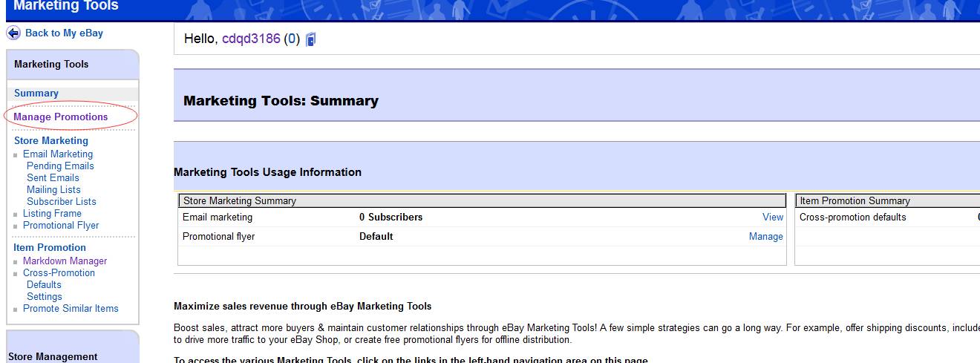Open the Subscriber Lists link
980x363 pixels.
(62, 201)
